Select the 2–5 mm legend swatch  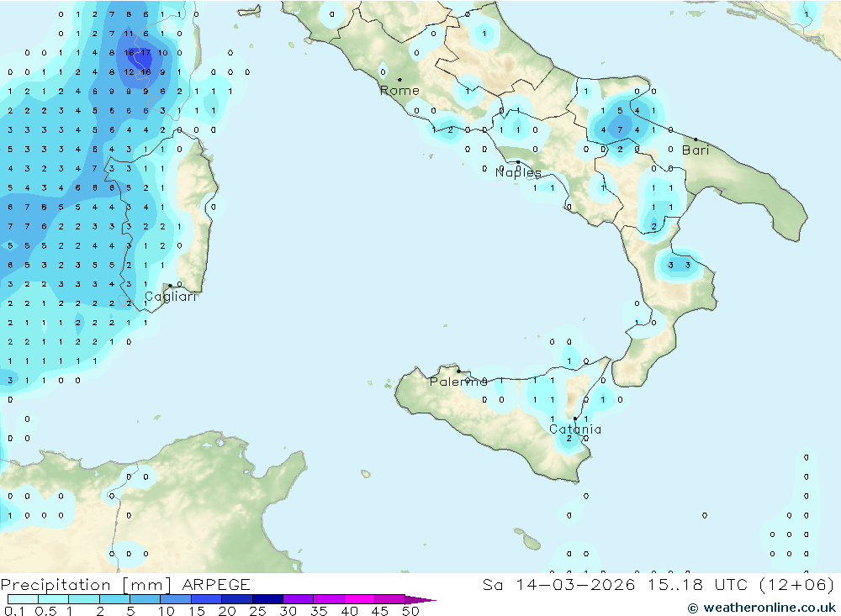[x=114, y=599]
